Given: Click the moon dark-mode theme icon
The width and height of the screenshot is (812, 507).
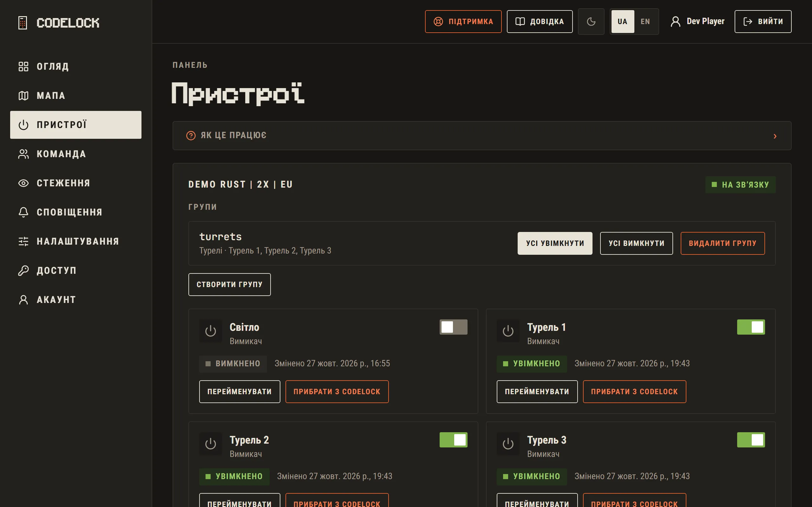Looking at the screenshot, I should pyautogui.click(x=591, y=22).
